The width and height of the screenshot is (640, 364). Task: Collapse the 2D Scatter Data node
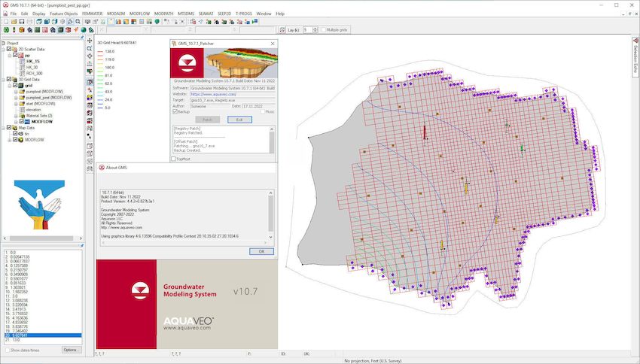click(3, 49)
